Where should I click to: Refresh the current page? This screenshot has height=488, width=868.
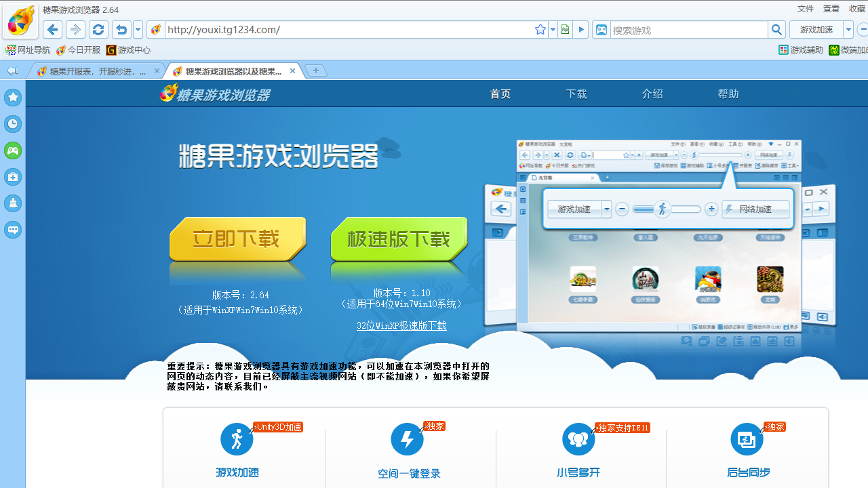coord(98,30)
